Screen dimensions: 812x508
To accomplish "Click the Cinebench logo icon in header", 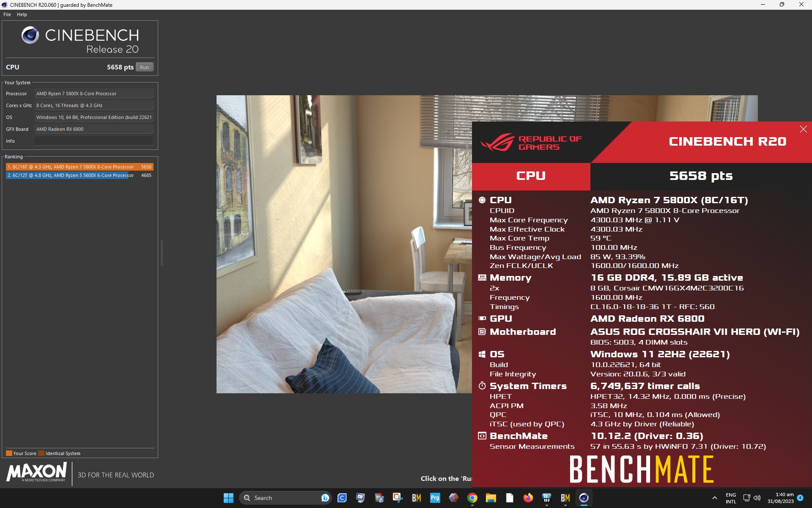I will click(30, 35).
